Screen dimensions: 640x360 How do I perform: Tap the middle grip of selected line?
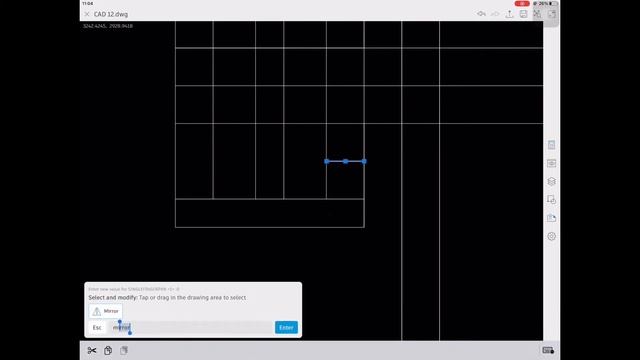click(x=345, y=161)
